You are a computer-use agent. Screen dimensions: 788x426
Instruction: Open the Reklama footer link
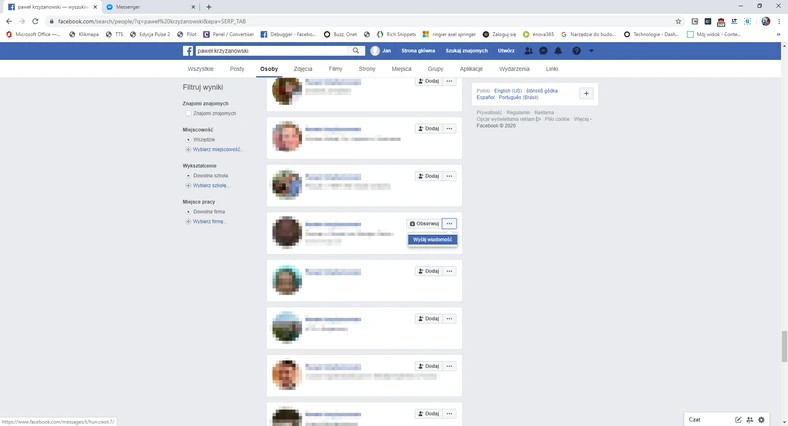coord(544,113)
